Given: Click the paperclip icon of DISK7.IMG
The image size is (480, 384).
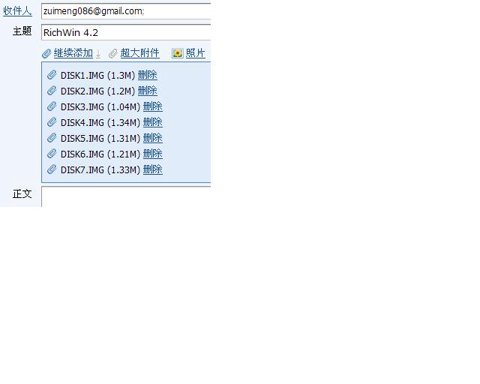Looking at the screenshot, I should tap(52, 169).
